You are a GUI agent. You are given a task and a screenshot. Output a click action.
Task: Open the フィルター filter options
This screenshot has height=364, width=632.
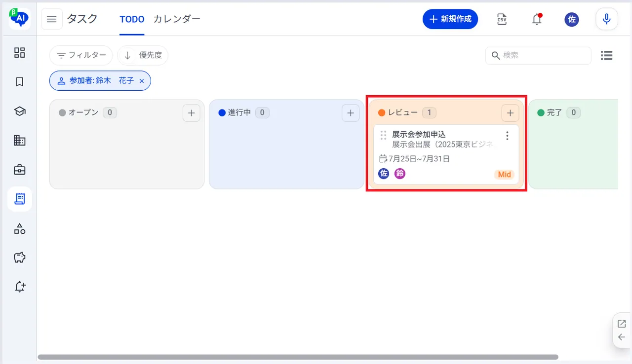click(x=81, y=55)
